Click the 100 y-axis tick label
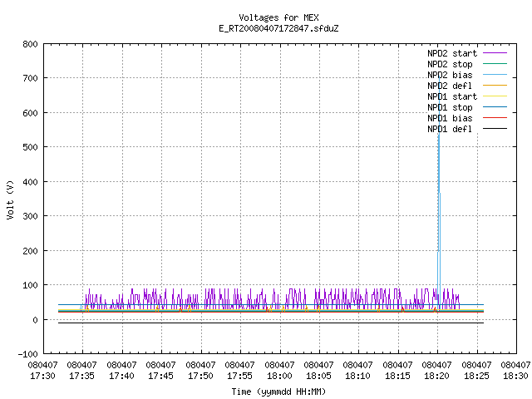The width and height of the screenshot is (532, 399). coord(30,285)
